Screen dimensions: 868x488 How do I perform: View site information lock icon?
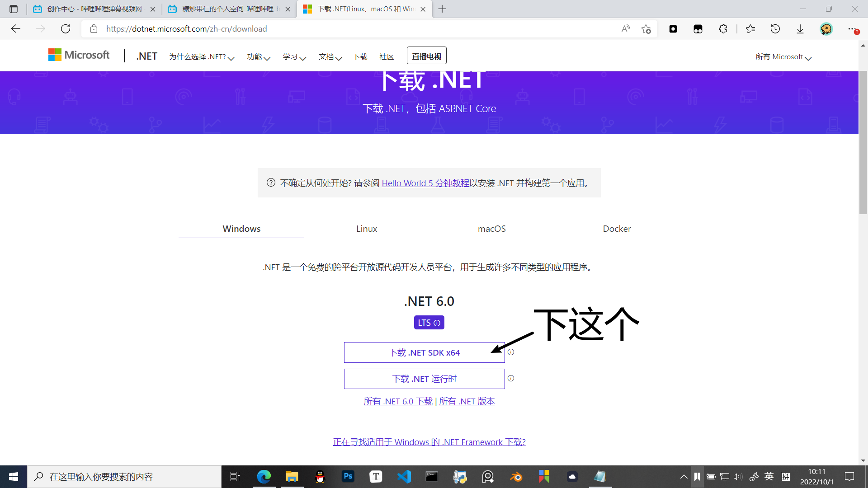pos(94,29)
